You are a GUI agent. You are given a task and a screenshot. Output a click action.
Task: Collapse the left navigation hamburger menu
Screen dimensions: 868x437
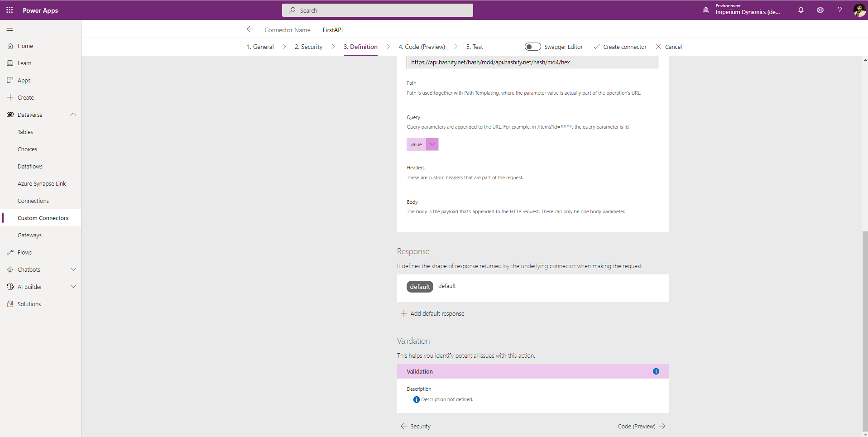pos(10,29)
